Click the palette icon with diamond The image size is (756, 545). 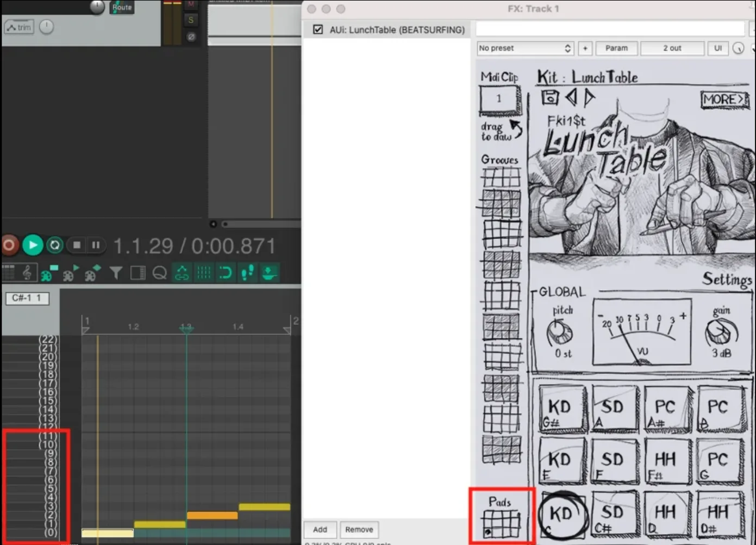pos(92,272)
